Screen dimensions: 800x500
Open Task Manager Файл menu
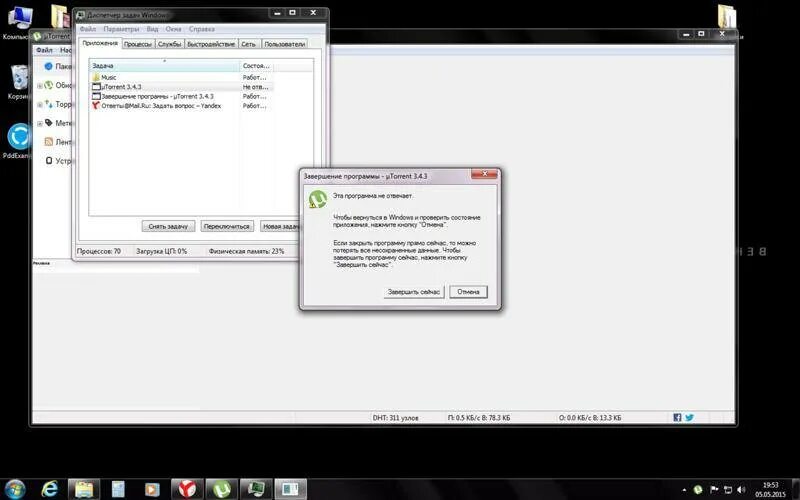(x=88, y=29)
